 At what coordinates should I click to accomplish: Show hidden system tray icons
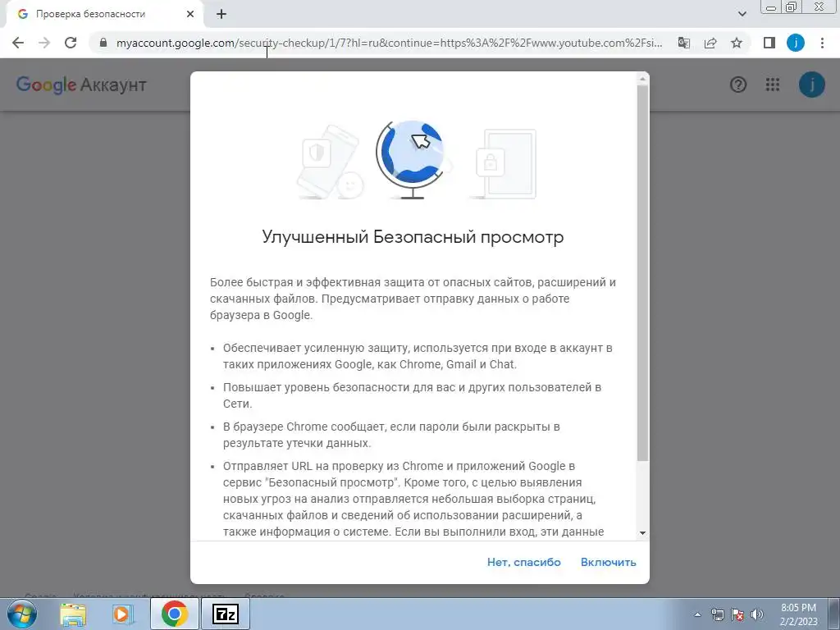click(x=697, y=615)
